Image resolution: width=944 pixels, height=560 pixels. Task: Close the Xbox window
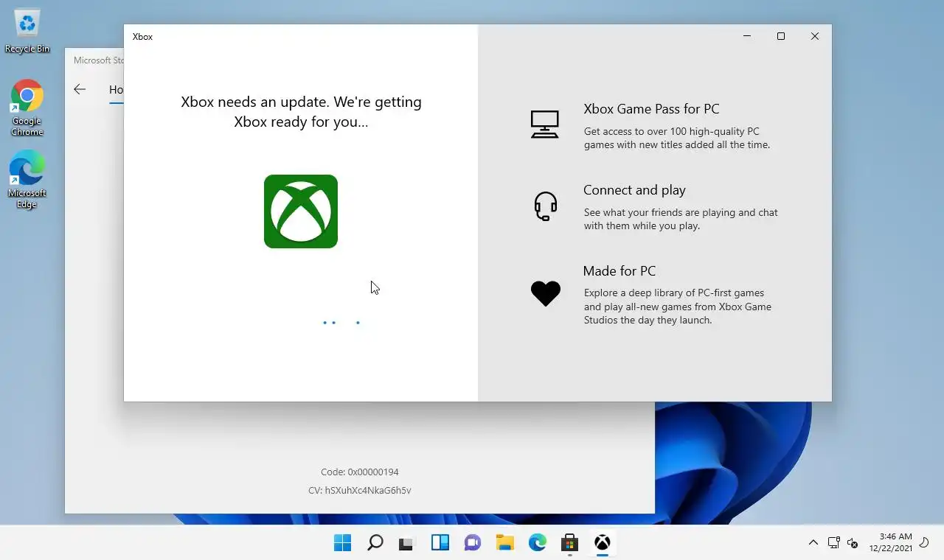click(815, 36)
